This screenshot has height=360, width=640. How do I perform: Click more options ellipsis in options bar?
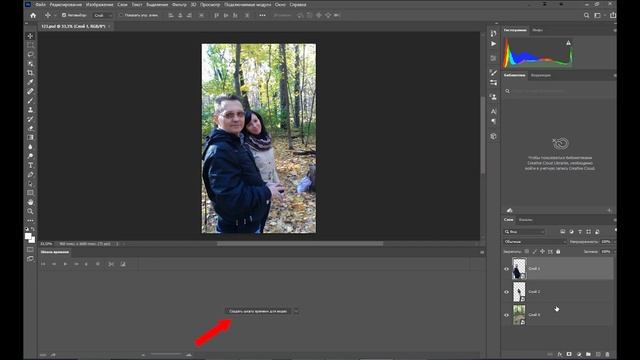pos(262,16)
